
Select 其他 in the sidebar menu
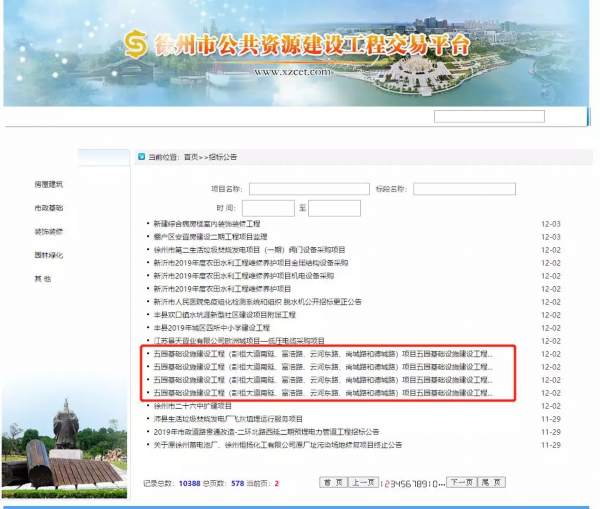[x=43, y=279]
